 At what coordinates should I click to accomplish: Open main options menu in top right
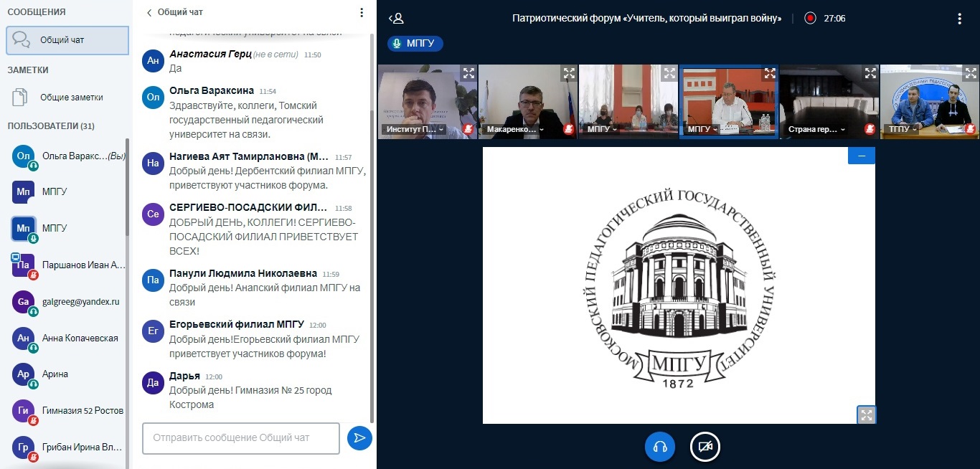pyautogui.click(x=959, y=19)
